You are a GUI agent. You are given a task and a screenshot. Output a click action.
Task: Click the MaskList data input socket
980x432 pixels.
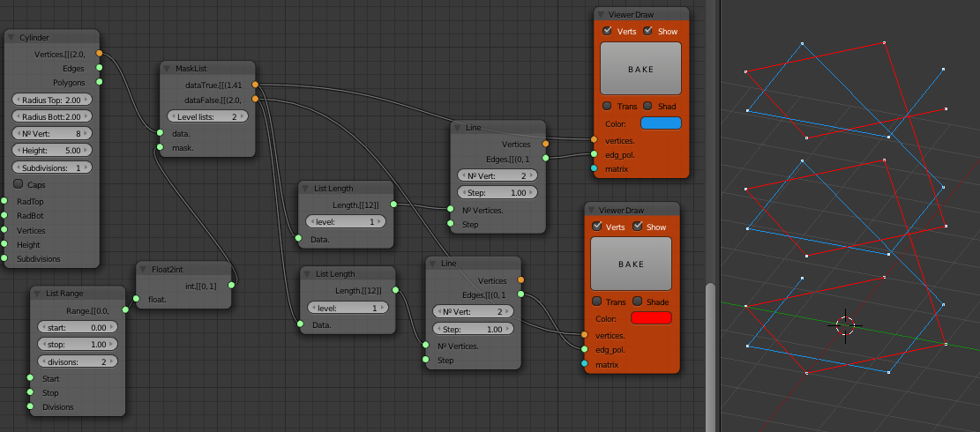pos(160,133)
